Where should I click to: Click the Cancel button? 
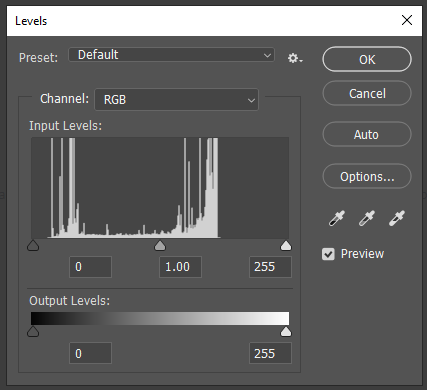[367, 93]
